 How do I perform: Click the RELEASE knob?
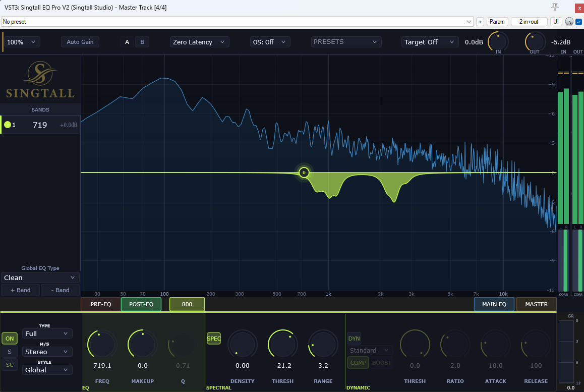click(x=536, y=344)
